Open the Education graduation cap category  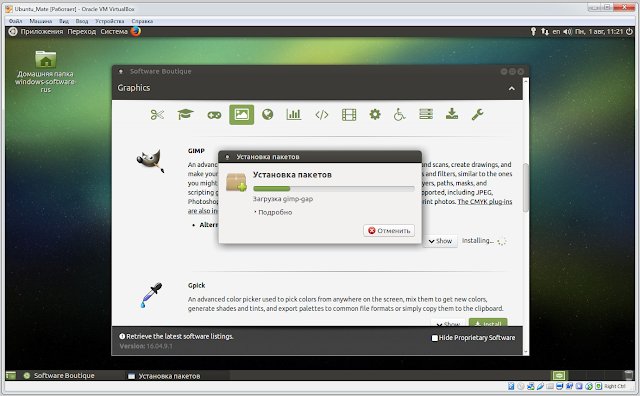tap(185, 114)
